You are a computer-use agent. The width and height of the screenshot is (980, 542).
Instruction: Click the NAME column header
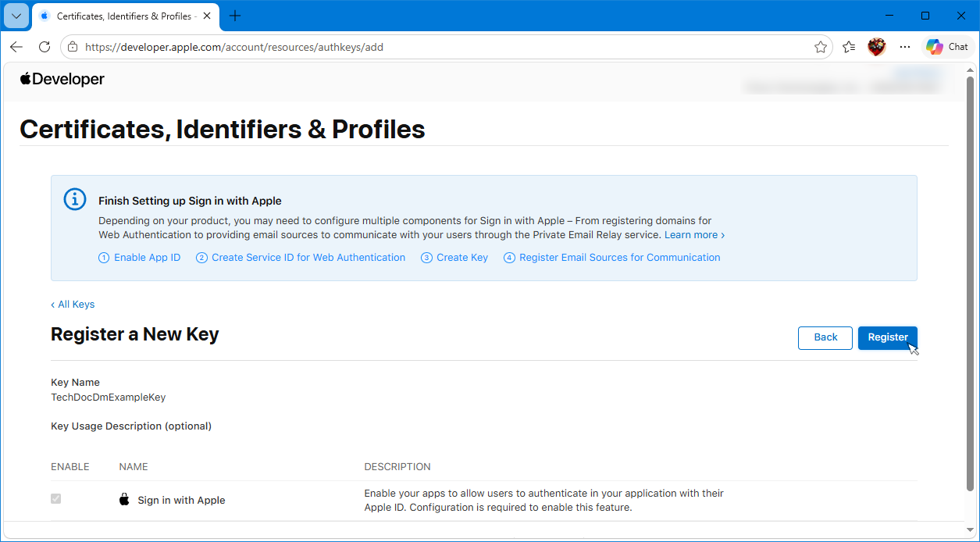134,467
